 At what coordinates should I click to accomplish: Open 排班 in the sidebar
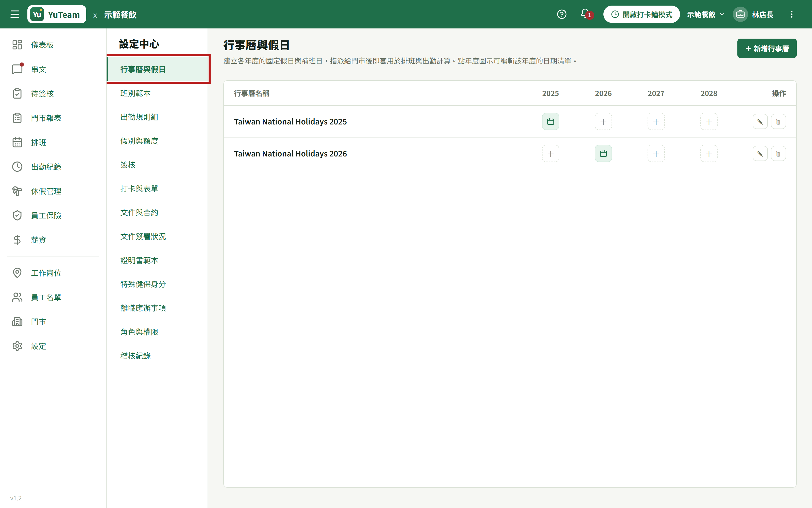(53, 142)
